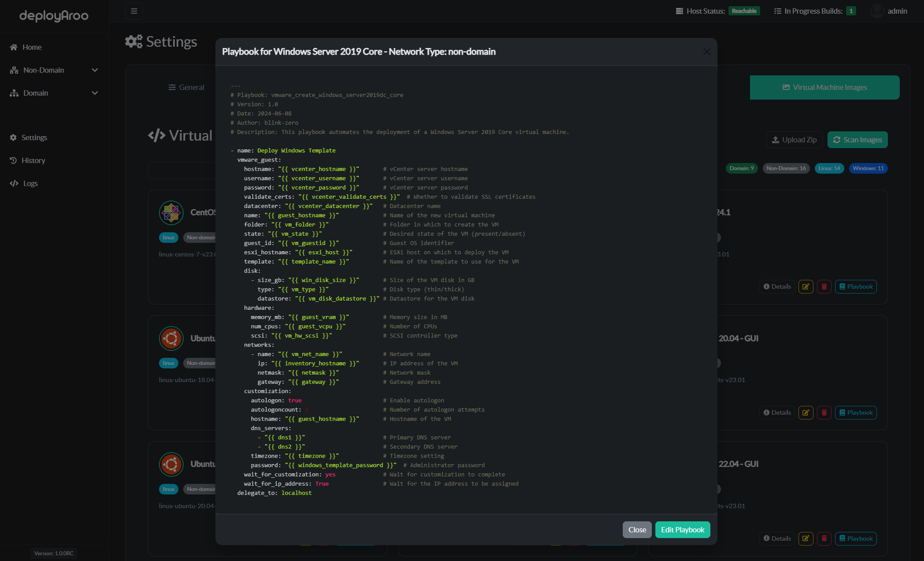Switch to the General settings tab

[x=186, y=87]
